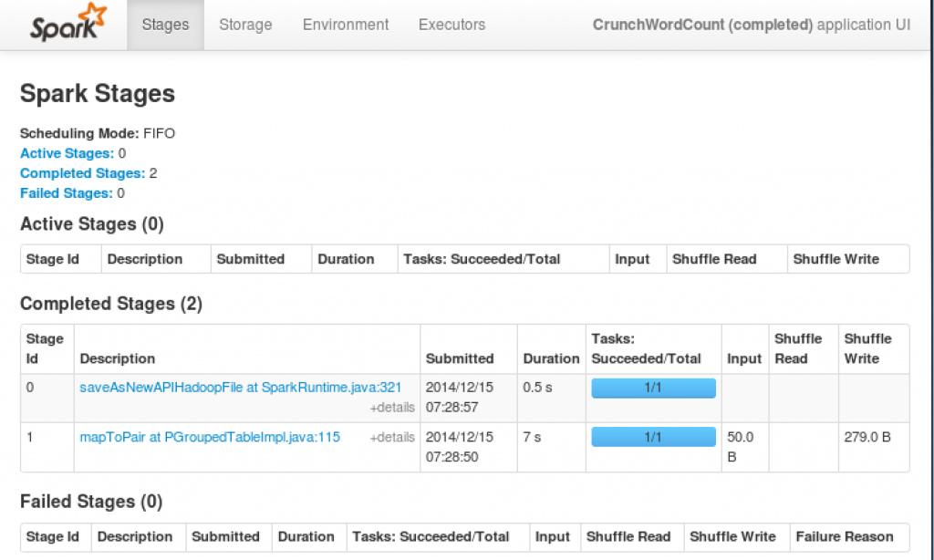The image size is (934, 560).
Task: Select stage id 1 cell
Action: (x=47, y=447)
